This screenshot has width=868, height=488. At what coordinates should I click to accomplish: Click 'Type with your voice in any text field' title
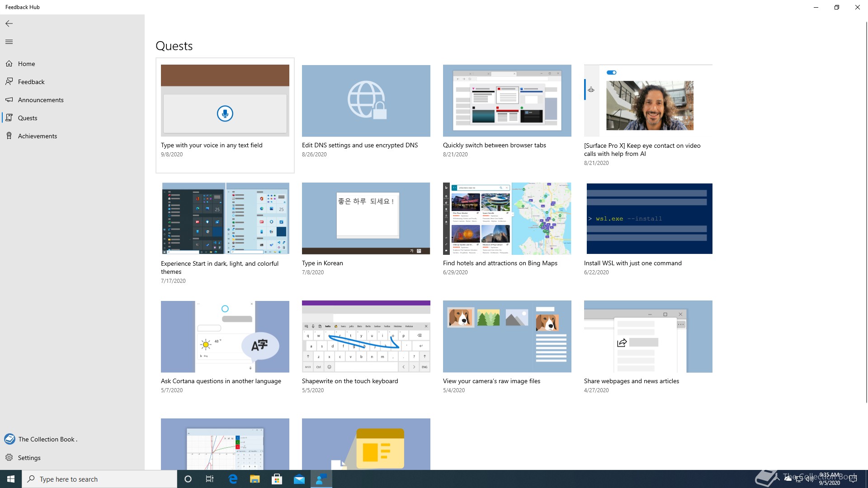click(x=212, y=145)
